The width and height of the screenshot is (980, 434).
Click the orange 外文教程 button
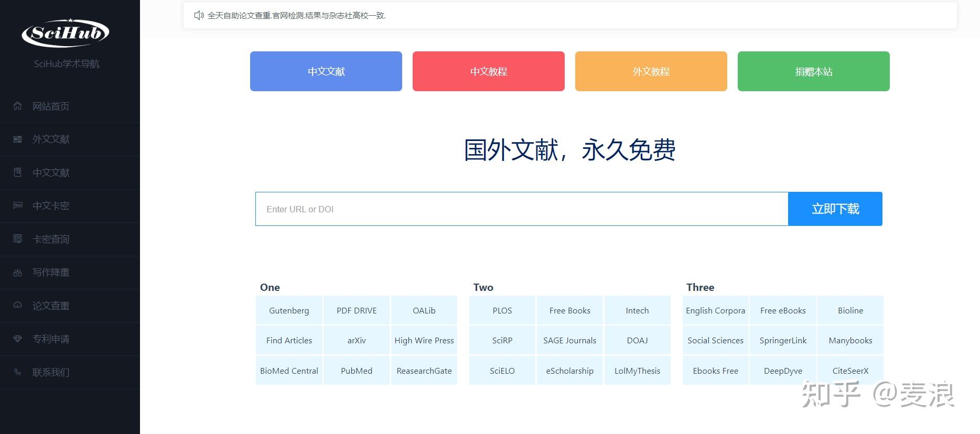click(x=651, y=71)
